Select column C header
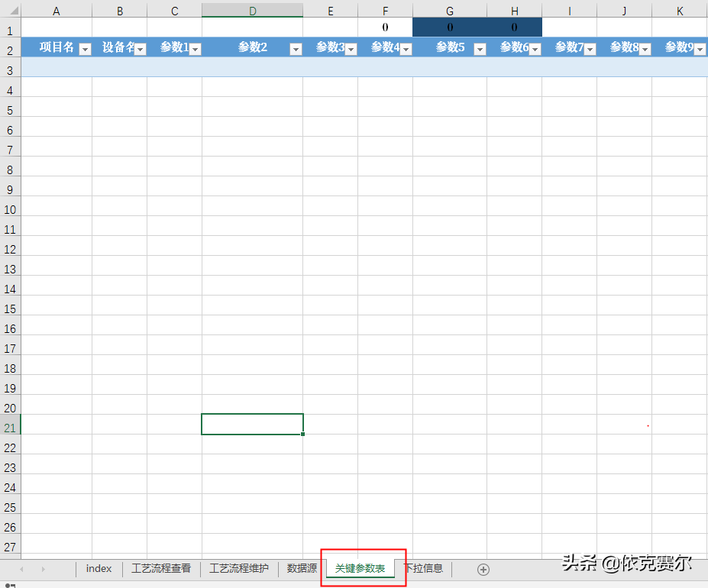Image resolution: width=708 pixels, height=588 pixels. 175,11
